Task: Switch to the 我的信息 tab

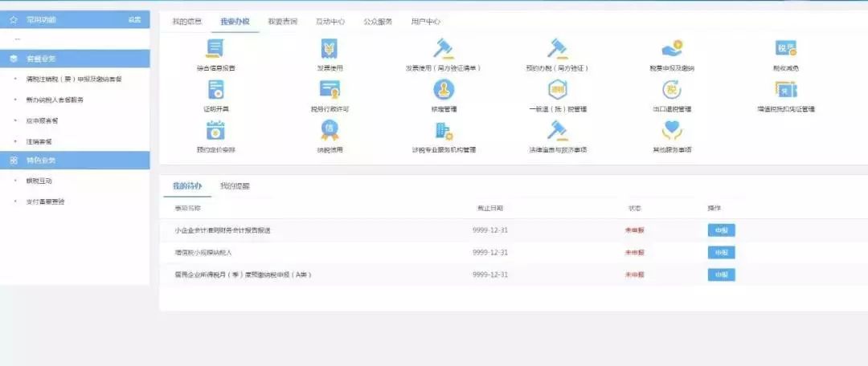Action: (187, 22)
